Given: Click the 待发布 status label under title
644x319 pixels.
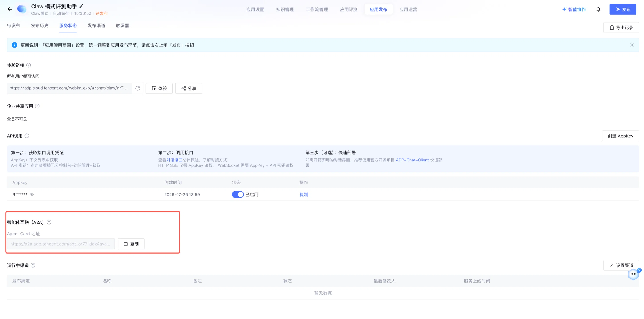Looking at the screenshot, I should pos(101,13).
